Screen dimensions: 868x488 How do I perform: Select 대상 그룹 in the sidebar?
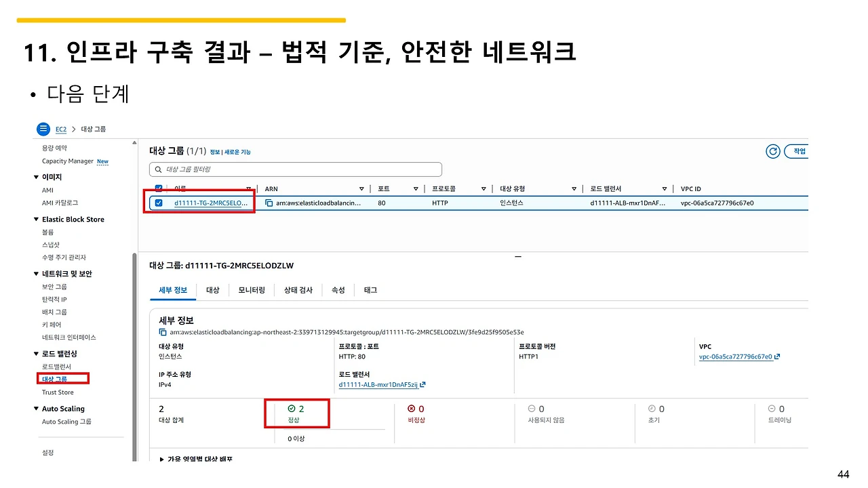pos(54,380)
